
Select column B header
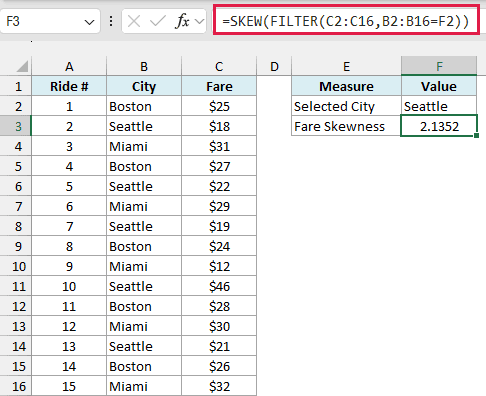click(x=144, y=67)
